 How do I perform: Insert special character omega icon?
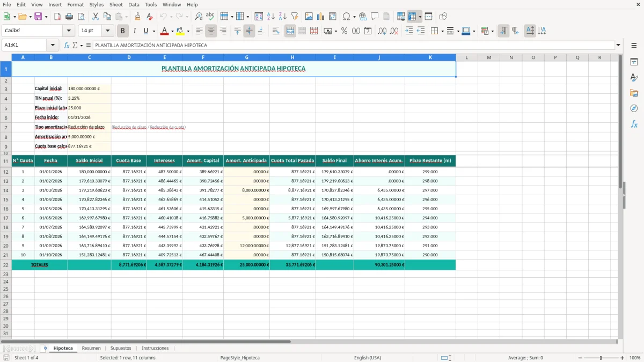[346, 17]
